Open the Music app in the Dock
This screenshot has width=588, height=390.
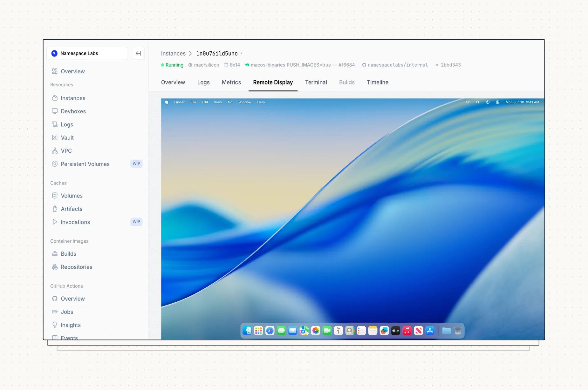(407, 331)
